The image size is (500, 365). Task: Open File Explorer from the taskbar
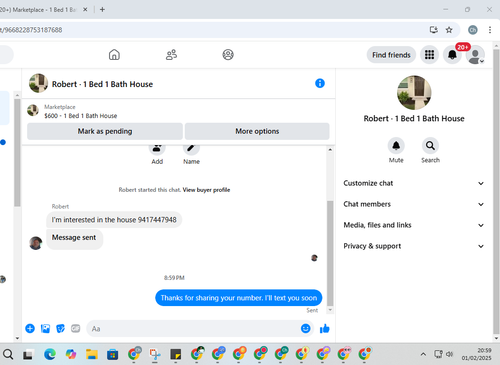click(92, 354)
